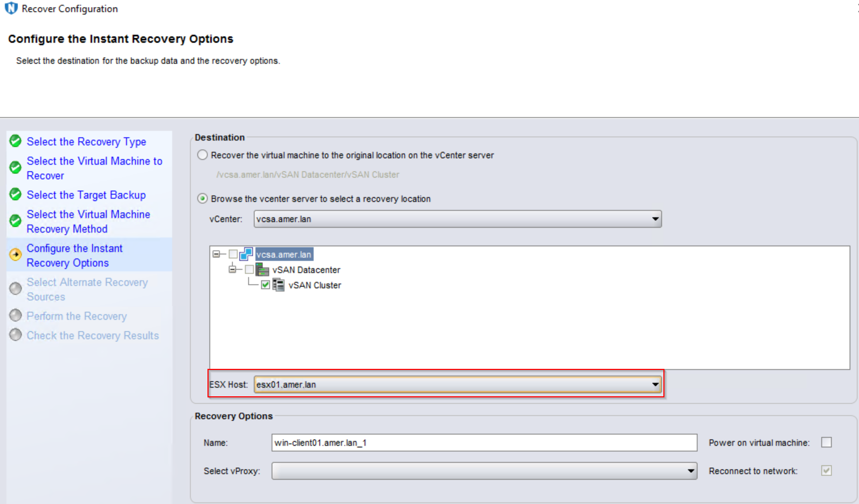859x504 pixels.
Task: Enable Power on virtual machine checkbox
Action: click(x=826, y=442)
